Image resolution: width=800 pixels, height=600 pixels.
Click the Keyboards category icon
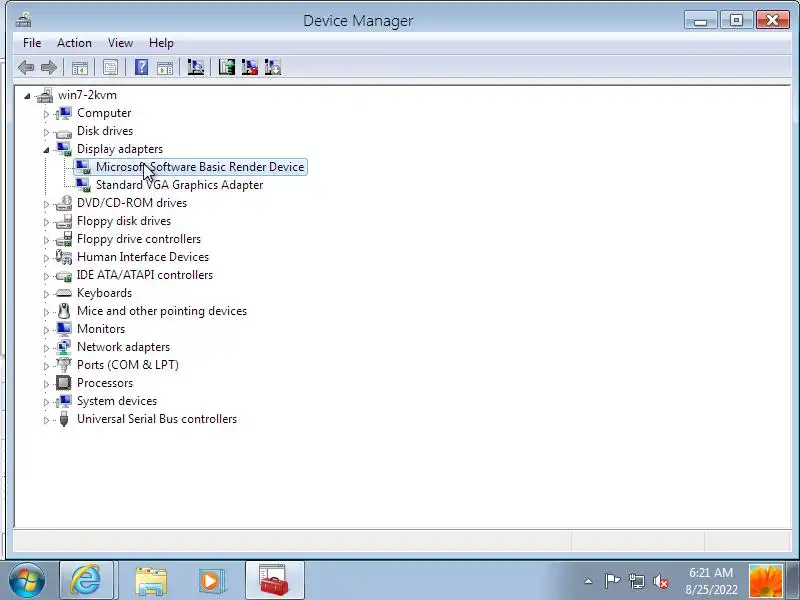(64, 293)
